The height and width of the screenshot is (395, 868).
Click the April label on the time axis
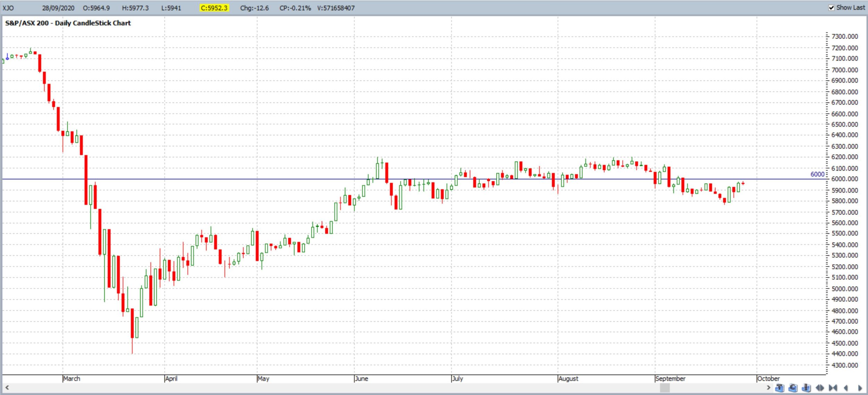point(172,378)
